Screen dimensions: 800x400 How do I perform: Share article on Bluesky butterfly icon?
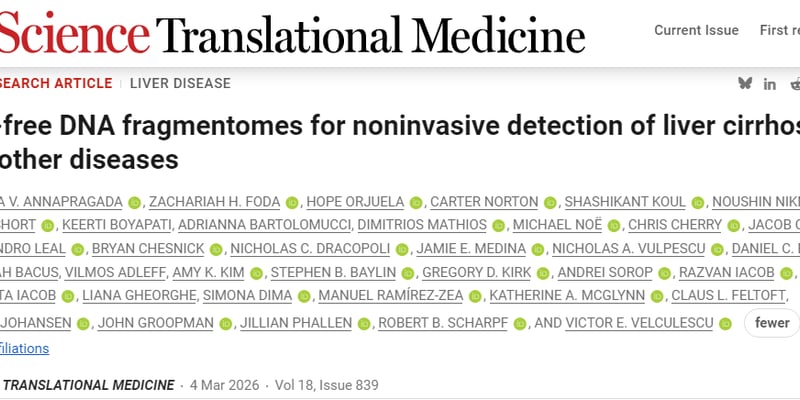click(x=744, y=83)
